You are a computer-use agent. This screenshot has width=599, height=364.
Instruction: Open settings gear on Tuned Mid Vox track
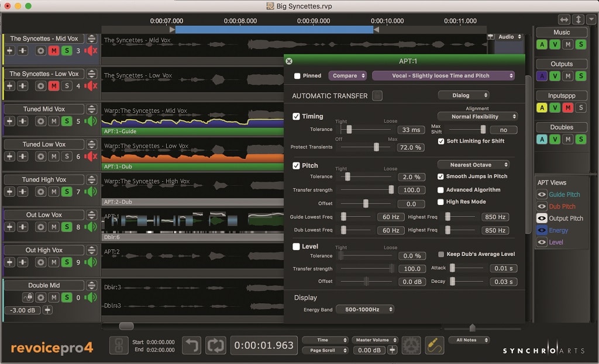point(41,122)
